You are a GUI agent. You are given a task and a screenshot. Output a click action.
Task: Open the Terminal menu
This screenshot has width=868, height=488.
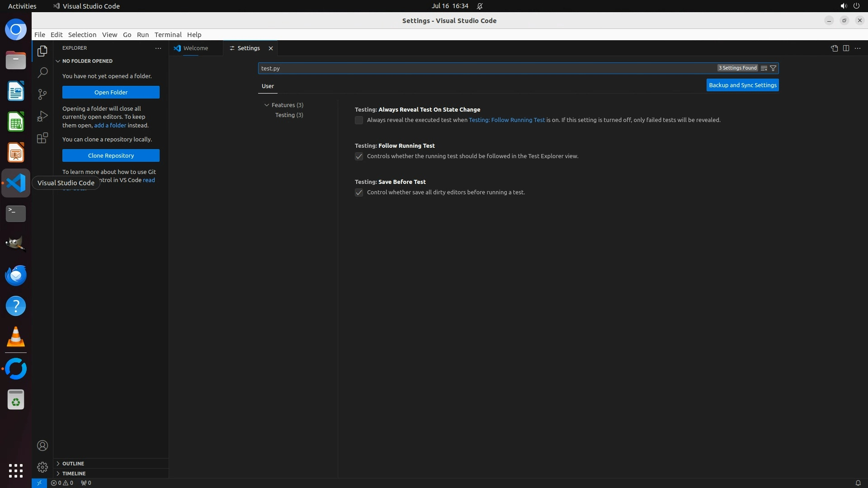click(x=168, y=35)
